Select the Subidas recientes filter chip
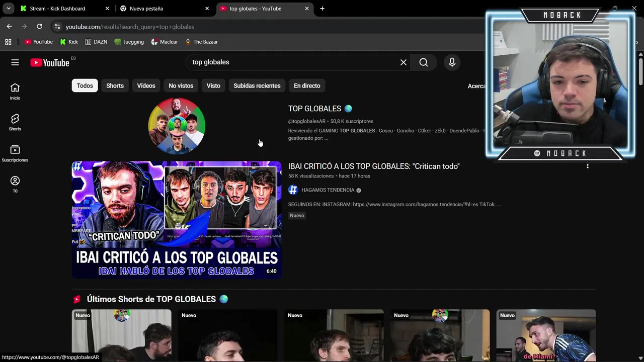Viewport: 644px width, 362px height. (x=257, y=85)
